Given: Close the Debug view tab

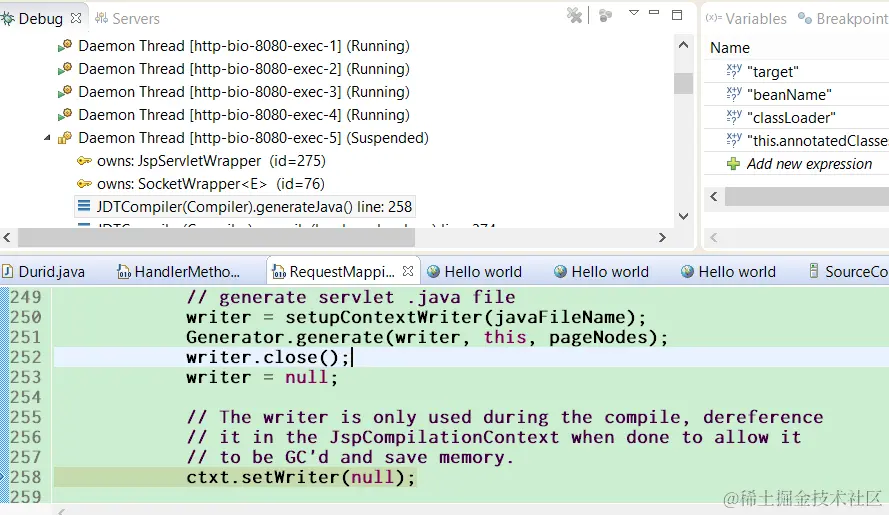Looking at the screenshot, I should point(76,18).
